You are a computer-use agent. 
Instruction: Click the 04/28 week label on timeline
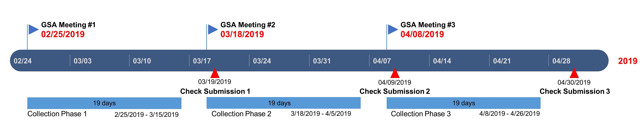561,61
